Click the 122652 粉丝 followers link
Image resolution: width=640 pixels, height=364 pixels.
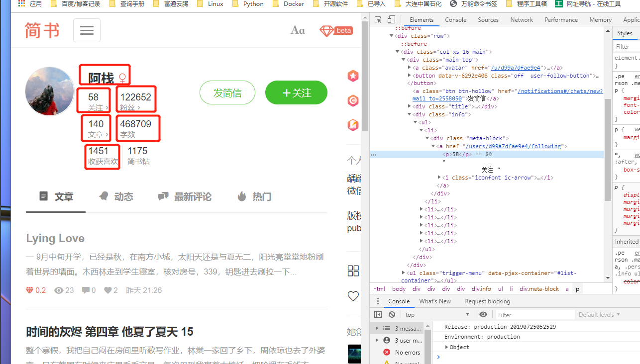pos(135,101)
